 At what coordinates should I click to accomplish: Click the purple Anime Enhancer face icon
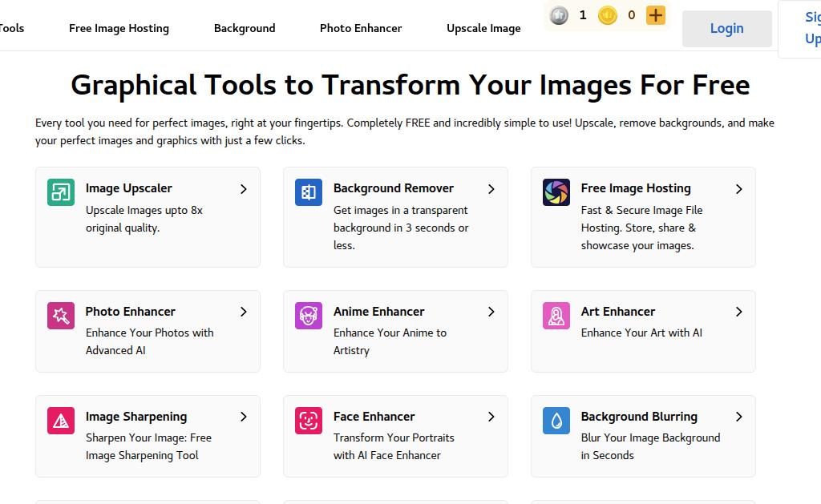pos(309,316)
